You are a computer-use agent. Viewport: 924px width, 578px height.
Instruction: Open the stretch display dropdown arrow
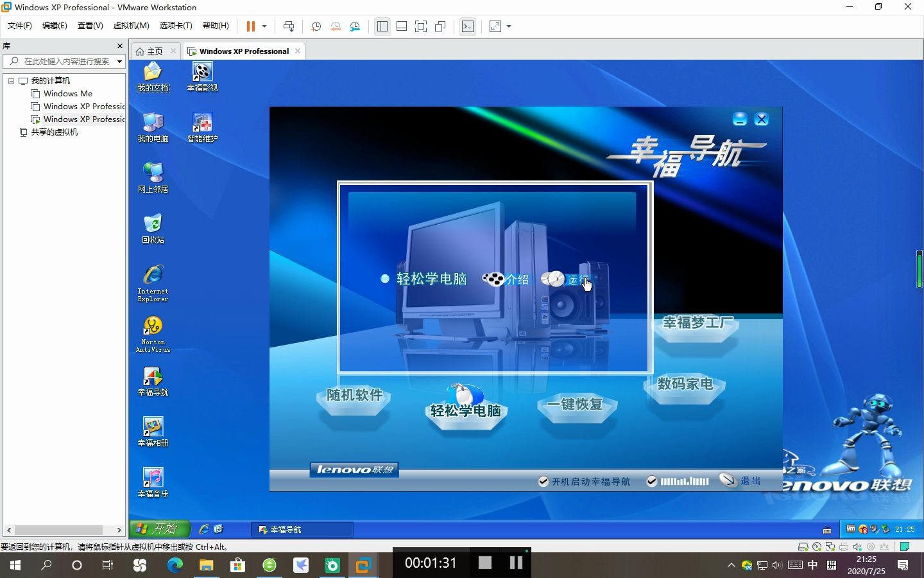click(x=509, y=26)
